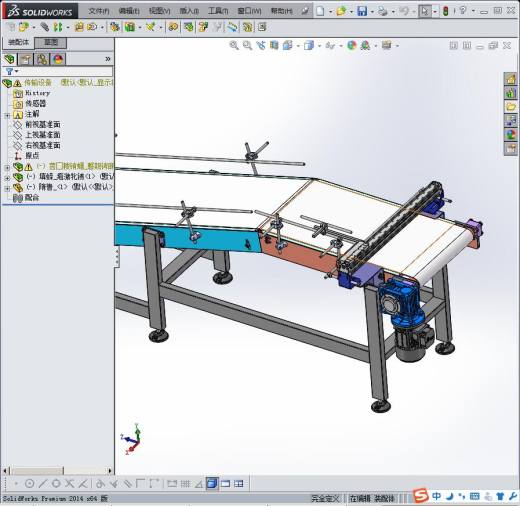This screenshot has width=520, height=506.
Task: Select the 原点 (Origin) item in feature tree
Action: pos(32,155)
